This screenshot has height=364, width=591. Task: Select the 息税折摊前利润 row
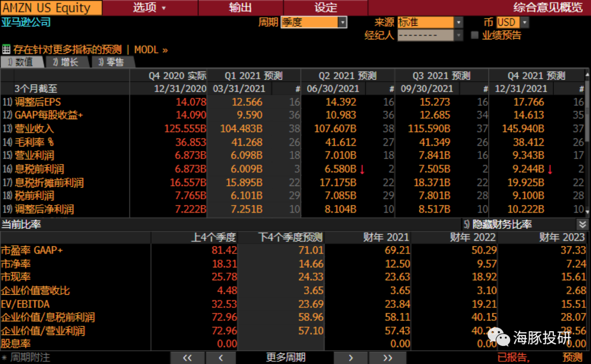[x=293, y=183]
